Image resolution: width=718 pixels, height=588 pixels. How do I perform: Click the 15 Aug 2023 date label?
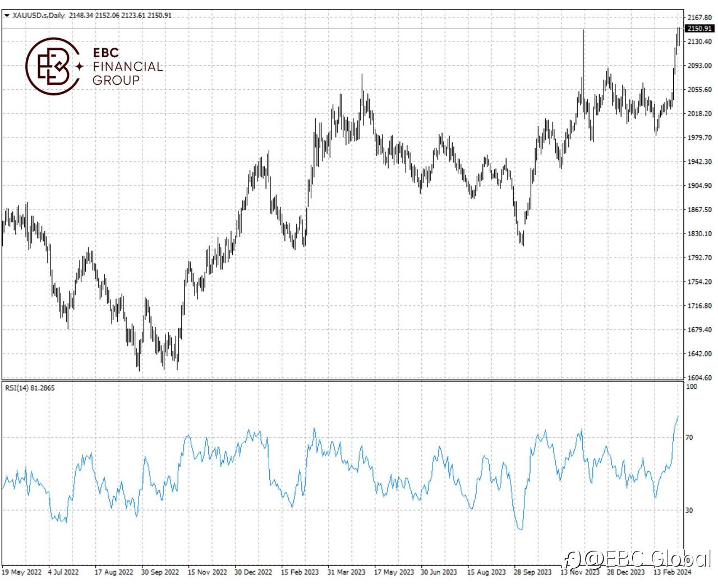pos(486,572)
